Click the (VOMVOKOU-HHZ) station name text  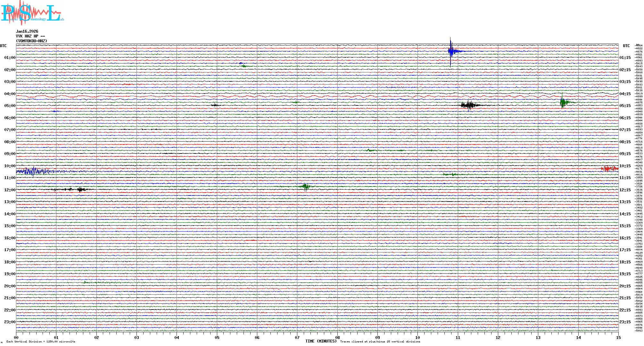tap(31, 41)
